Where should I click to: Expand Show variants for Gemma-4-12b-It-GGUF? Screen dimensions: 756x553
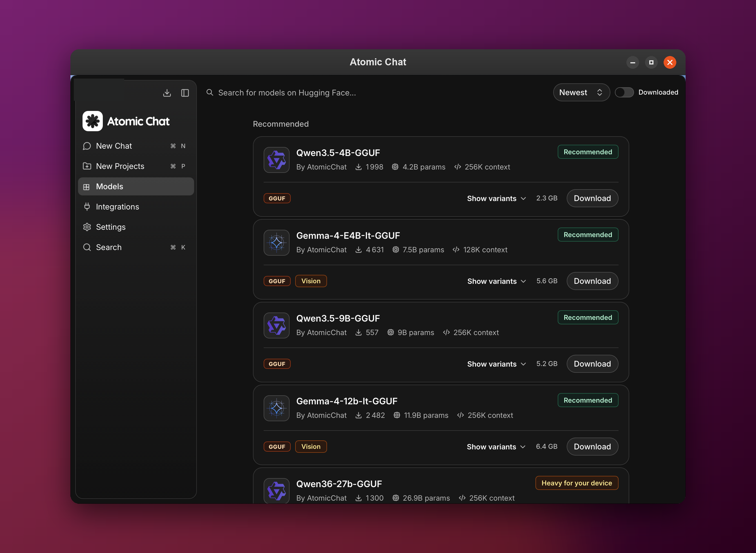click(x=496, y=447)
